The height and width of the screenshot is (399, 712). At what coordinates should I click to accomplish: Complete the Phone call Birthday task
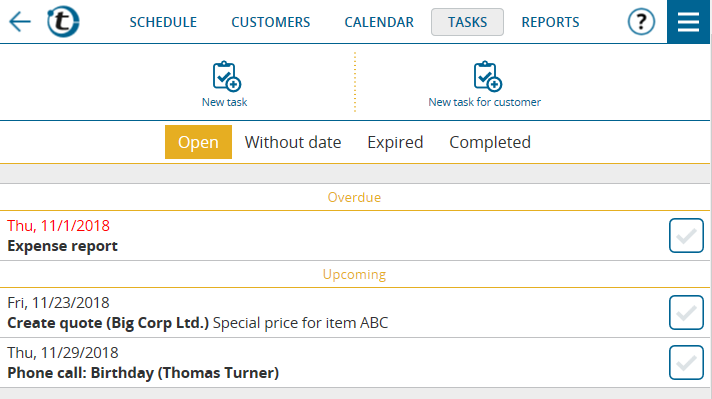pos(686,363)
